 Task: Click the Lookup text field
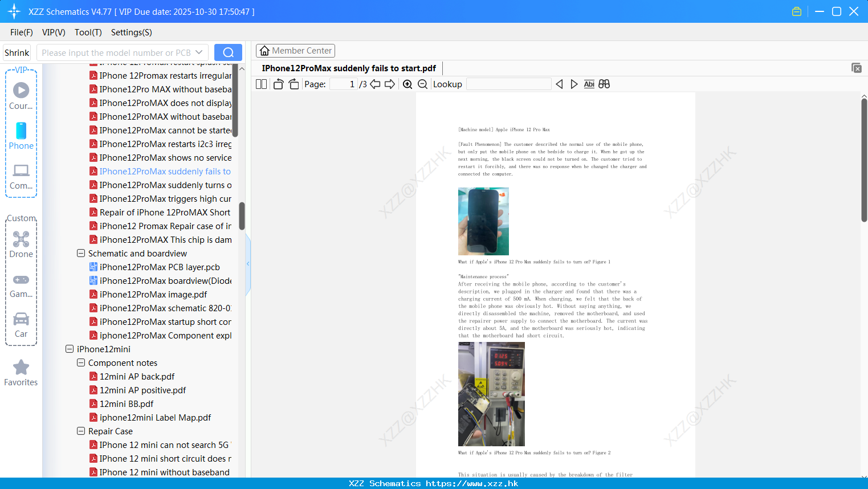[x=508, y=84]
